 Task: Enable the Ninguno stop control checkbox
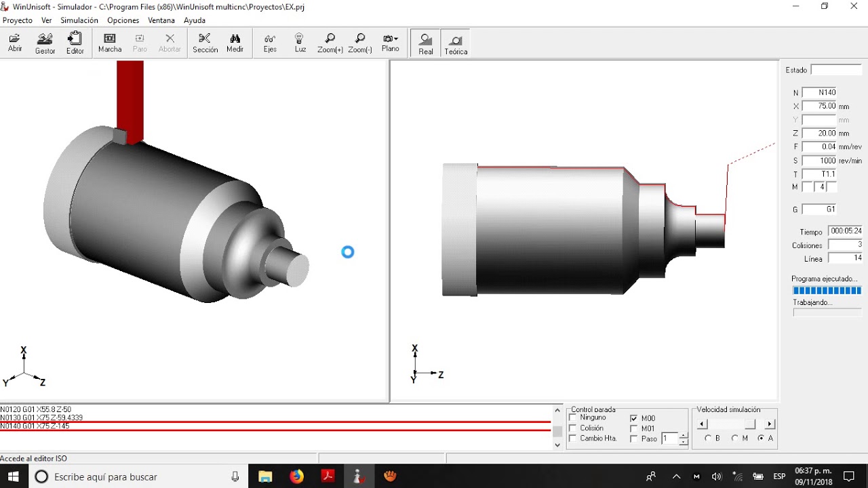click(x=573, y=418)
